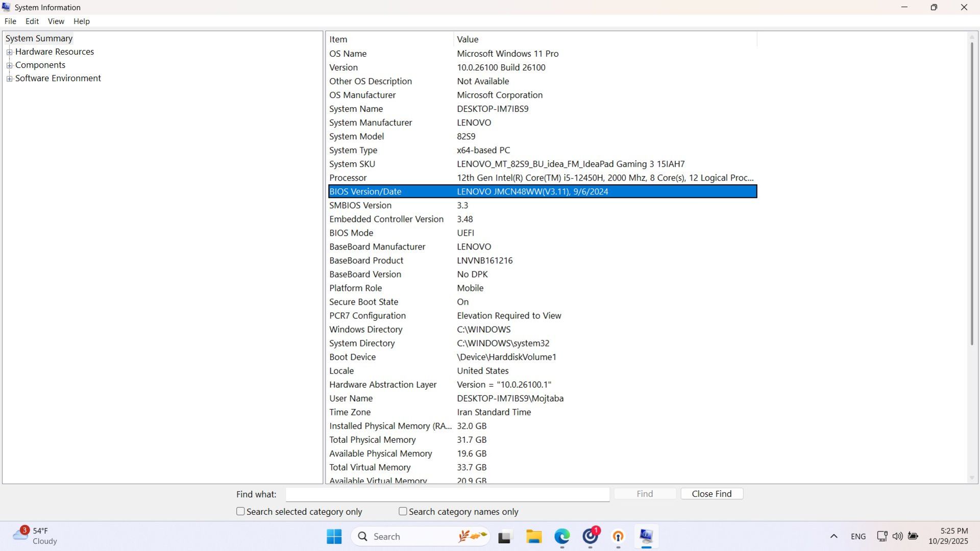Open the Edit menu
980x551 pixels.
coord(32,21)
